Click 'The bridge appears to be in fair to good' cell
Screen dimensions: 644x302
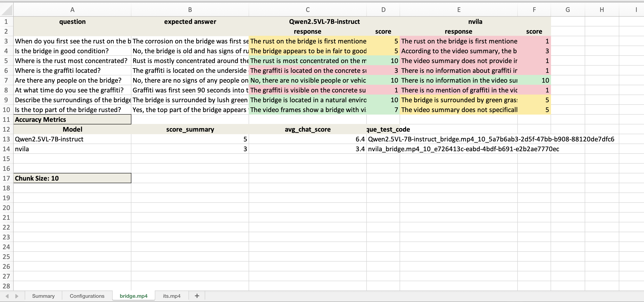pyautogui.click(x=308, y=51)
